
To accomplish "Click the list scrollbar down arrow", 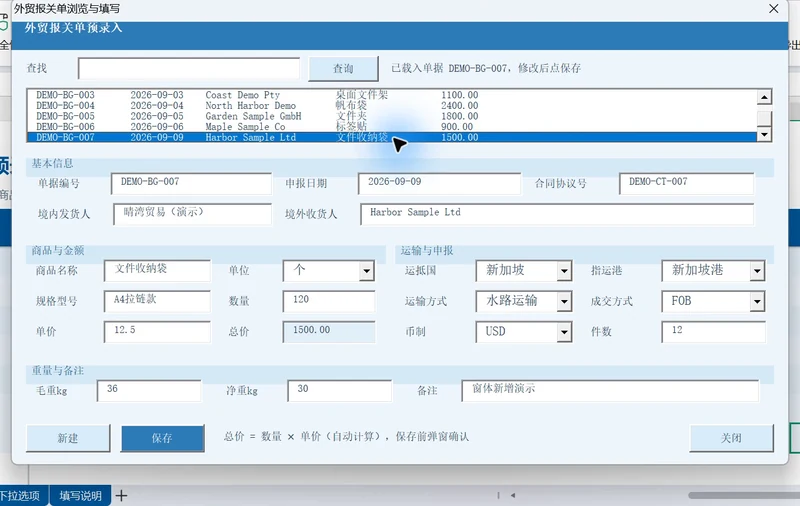I will coord(764,135).
